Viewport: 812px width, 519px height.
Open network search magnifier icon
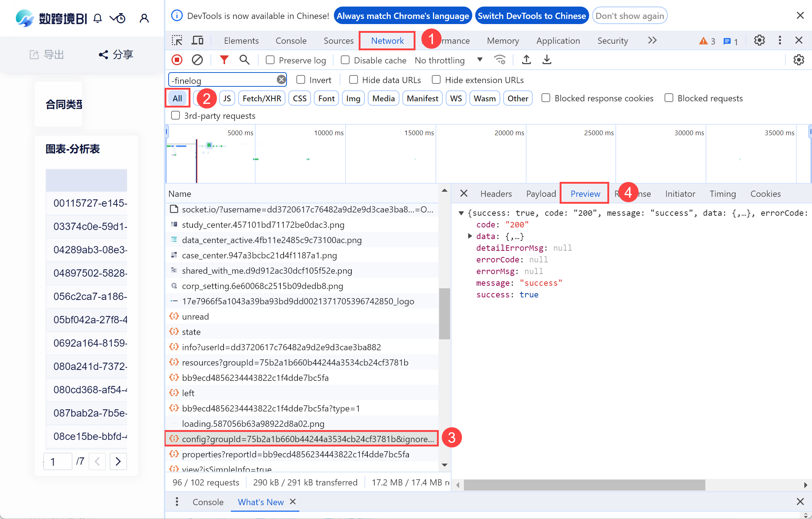245,60
